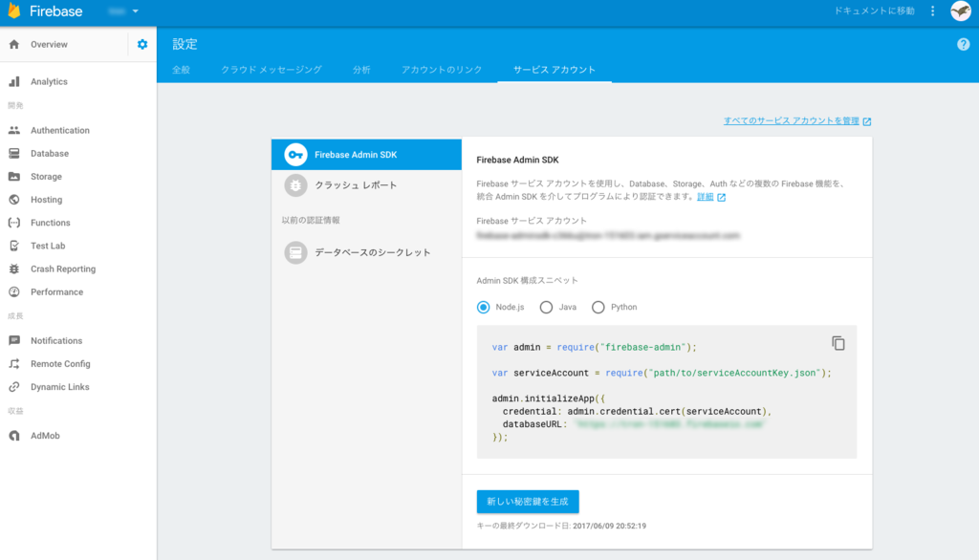Open the すべてのサービス アカウントを管理 link
This screenshot has height=560, width=979.
[791, 121]
